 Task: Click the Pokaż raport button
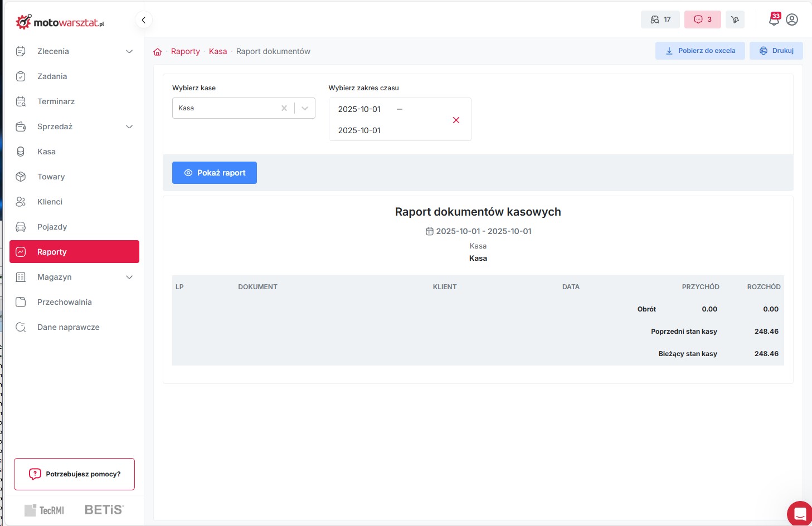[215, 173]
